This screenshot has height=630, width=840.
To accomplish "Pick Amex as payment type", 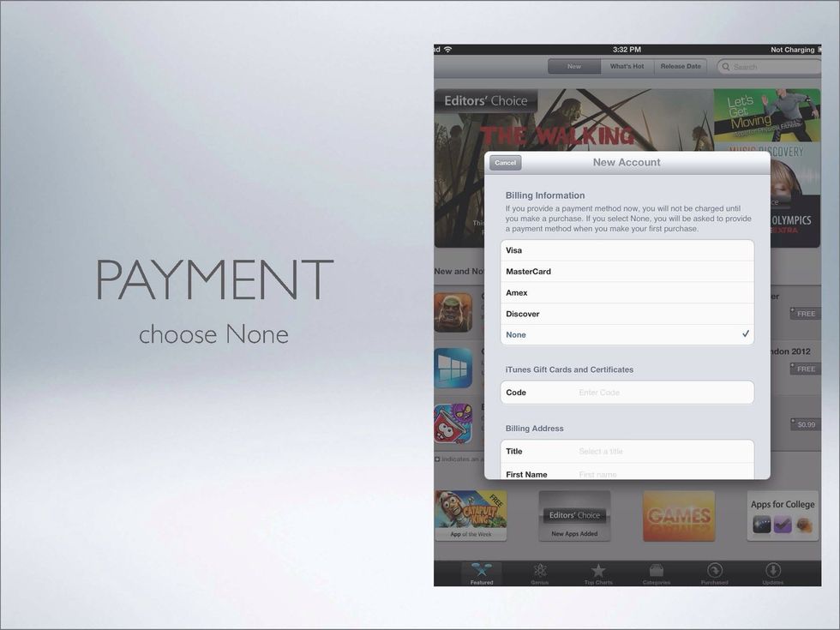I will click(x=627, y=292).
